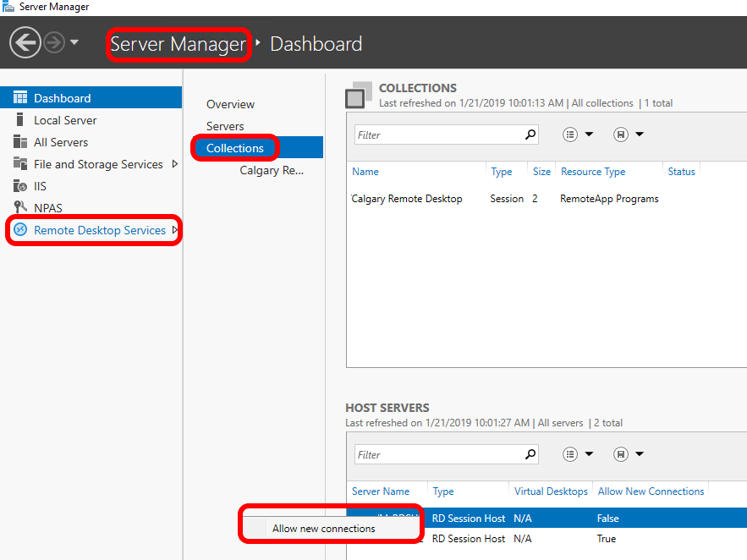Open Collections list view options dropdown
This screenshot has height=560, width=747.
pos(578,135)
